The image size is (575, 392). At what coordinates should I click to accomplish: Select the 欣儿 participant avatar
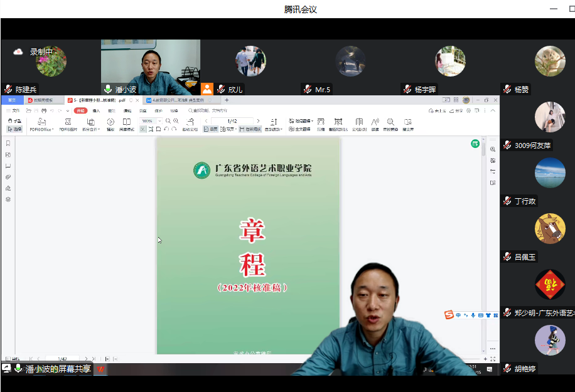250,61
